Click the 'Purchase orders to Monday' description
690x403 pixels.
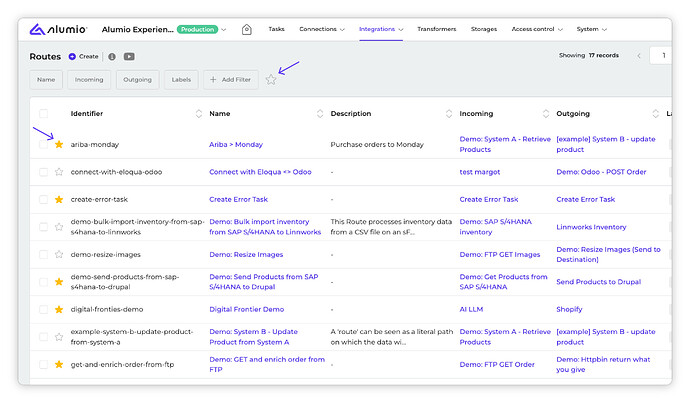pyautogui.click(x=377, y=144)
